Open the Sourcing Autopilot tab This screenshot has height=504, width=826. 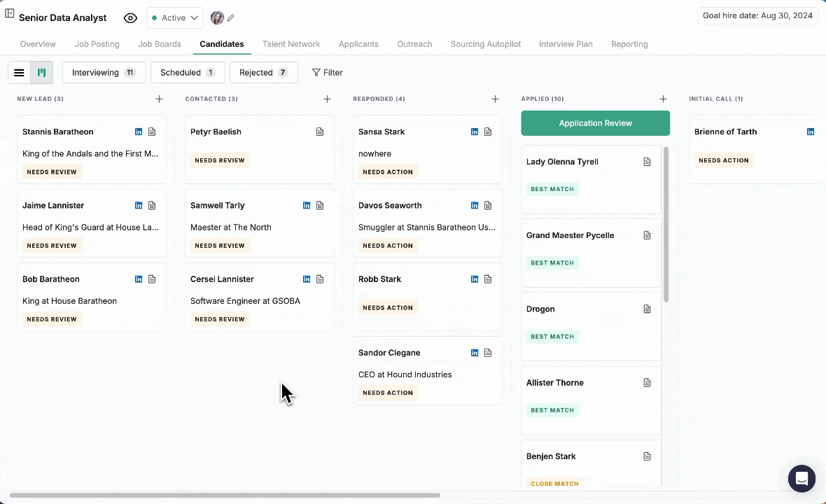pyautogui.click(x=485, y=44)
